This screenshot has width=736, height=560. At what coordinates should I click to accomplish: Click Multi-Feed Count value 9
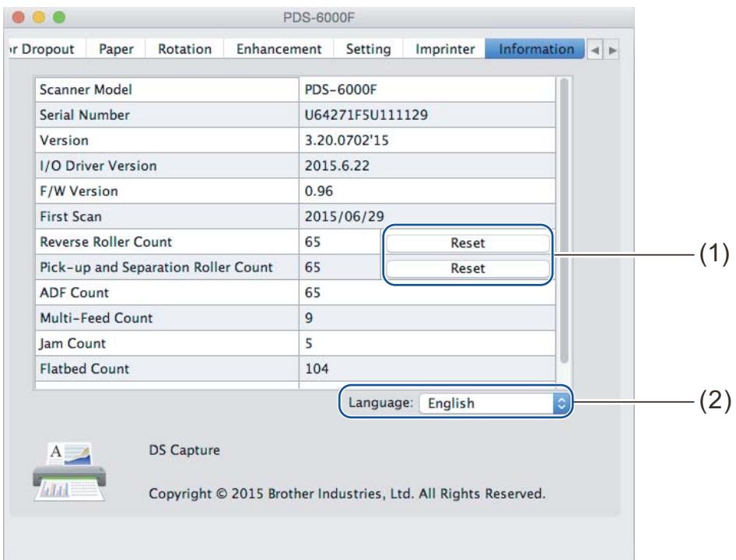tap(309, 318)
